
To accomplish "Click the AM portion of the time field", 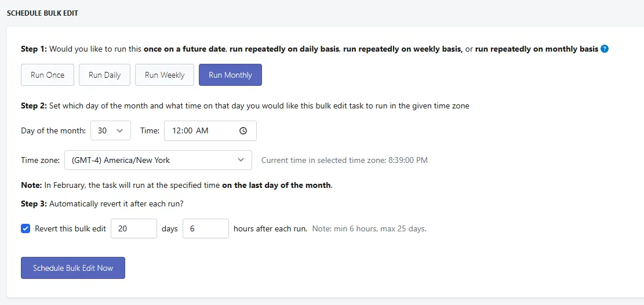I will coord(202,130).
